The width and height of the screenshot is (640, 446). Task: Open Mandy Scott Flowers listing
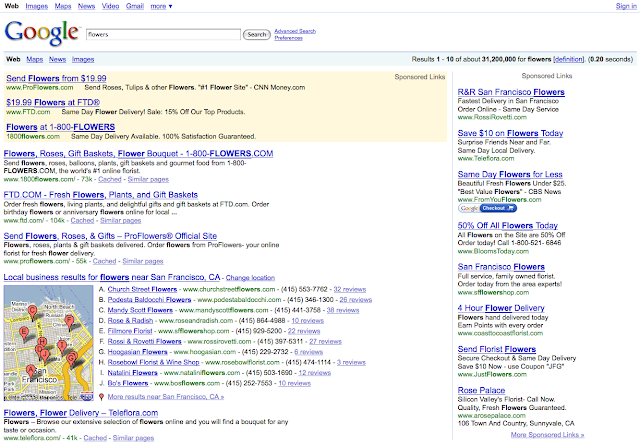point(140,310)
